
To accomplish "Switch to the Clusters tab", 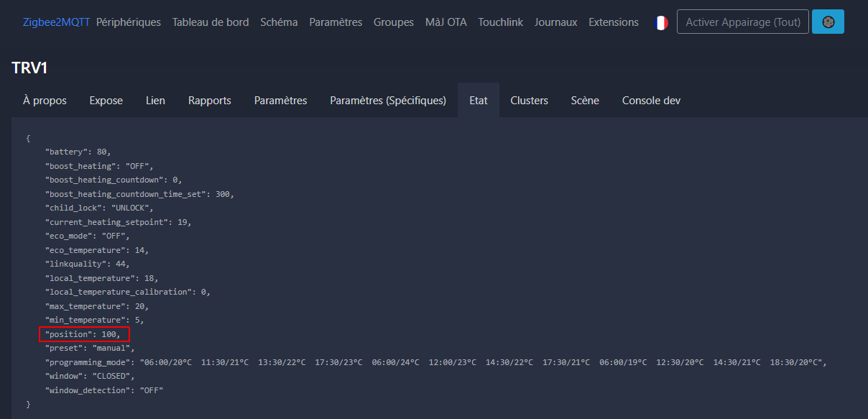I will (530, 101).
